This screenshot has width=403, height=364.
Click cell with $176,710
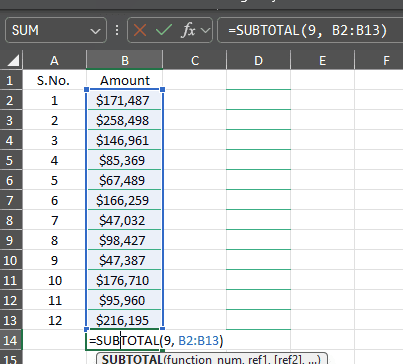point(125,280)
